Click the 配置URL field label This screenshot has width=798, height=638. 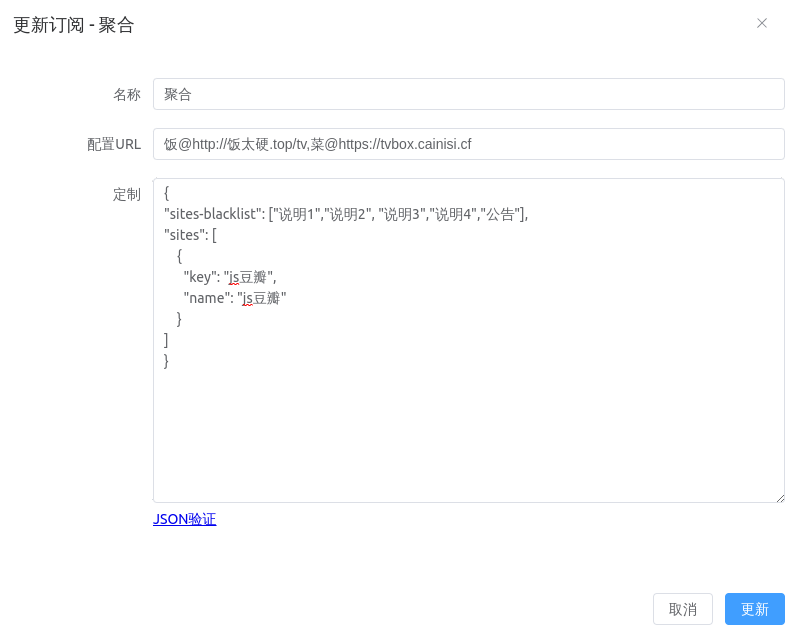coord(114,144)
